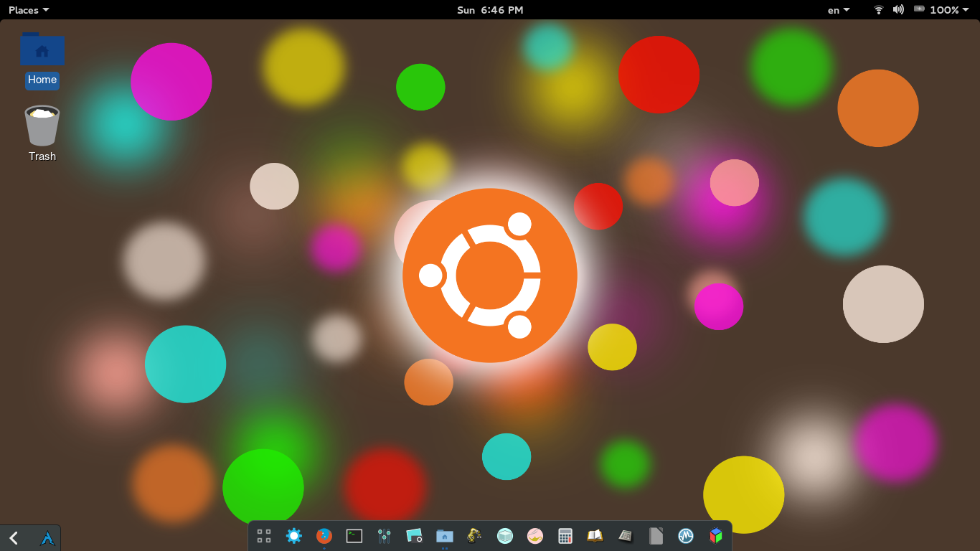Open the Files home folder in dock
Viewport: 980px width, 551px height.
[445, 536]
